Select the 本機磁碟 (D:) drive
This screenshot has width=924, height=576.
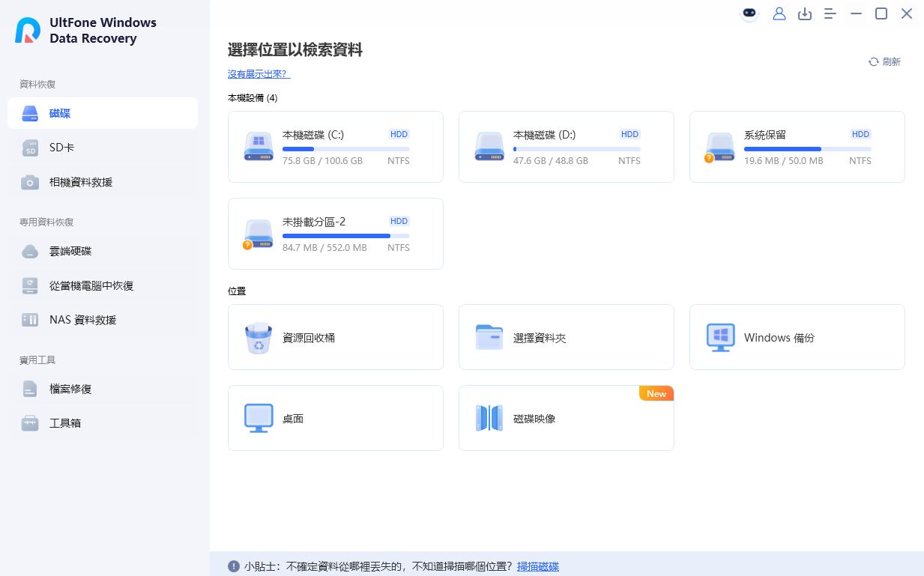point(567,147)
